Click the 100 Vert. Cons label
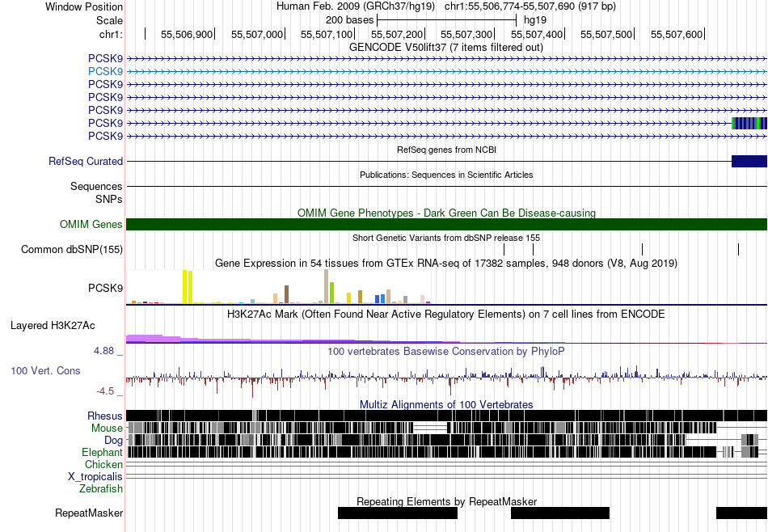 [x=45, y=371]
